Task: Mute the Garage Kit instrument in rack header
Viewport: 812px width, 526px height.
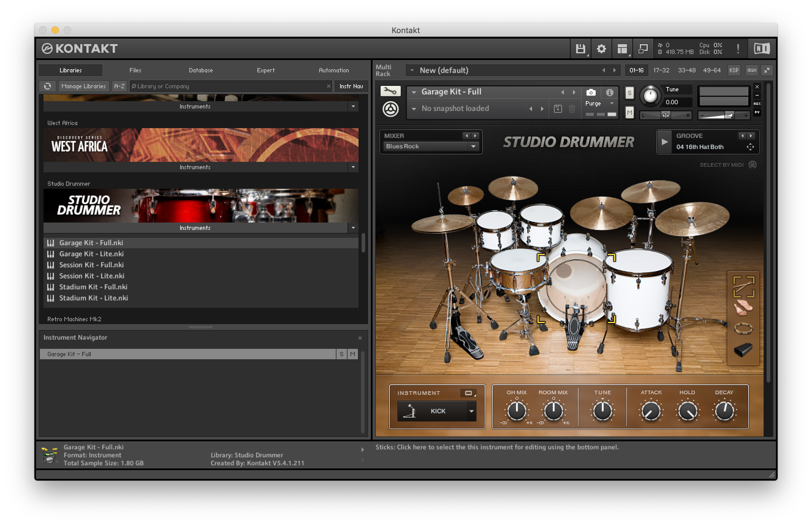Action: coord(629,112)
